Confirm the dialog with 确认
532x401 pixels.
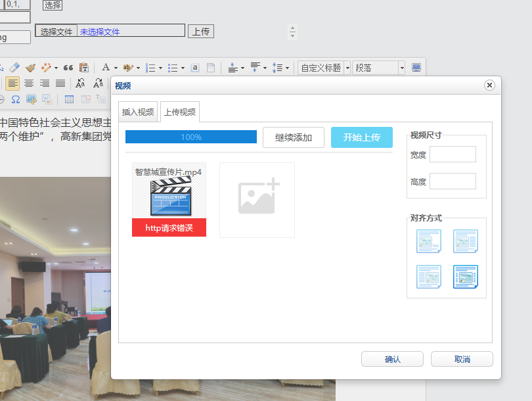[392, 359]
